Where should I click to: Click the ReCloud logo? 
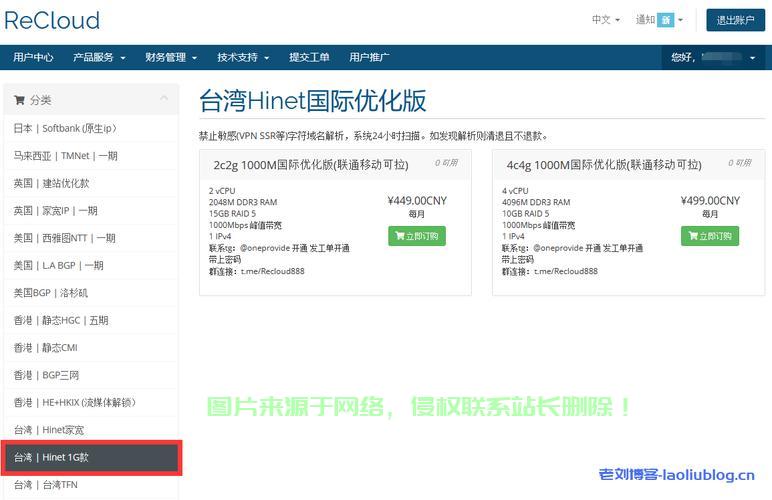(x=52, y=21)
